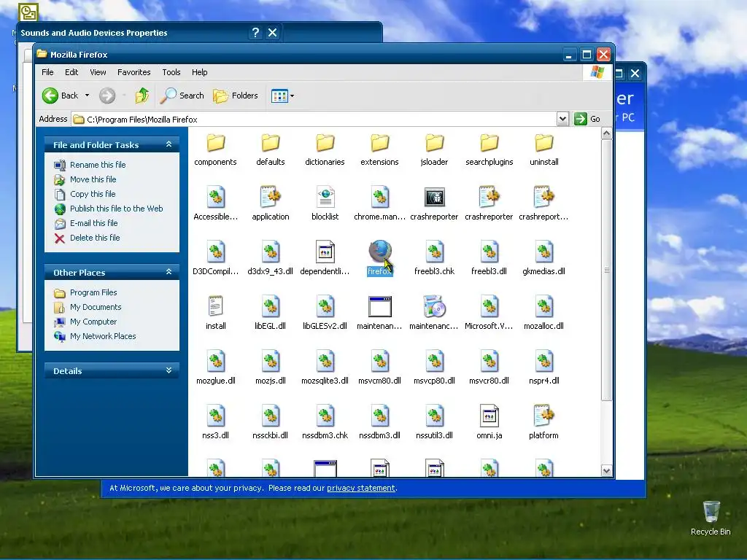Collapse the Other Places panel

pyautogui.click(x=169, y=272)
